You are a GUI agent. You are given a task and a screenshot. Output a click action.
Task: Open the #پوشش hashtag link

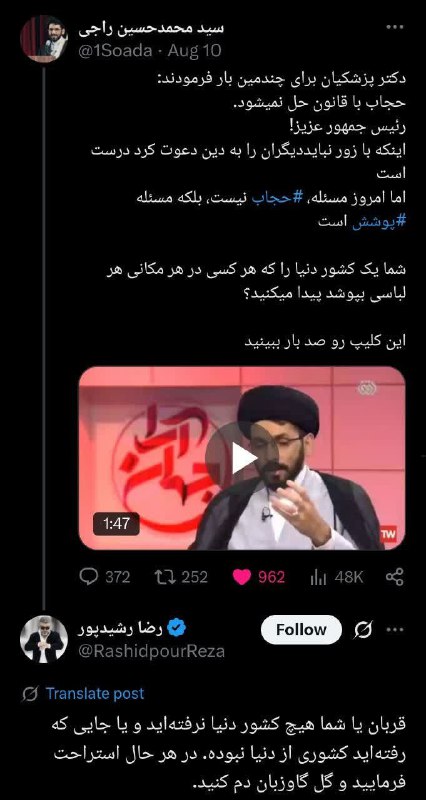click(379, 222)
